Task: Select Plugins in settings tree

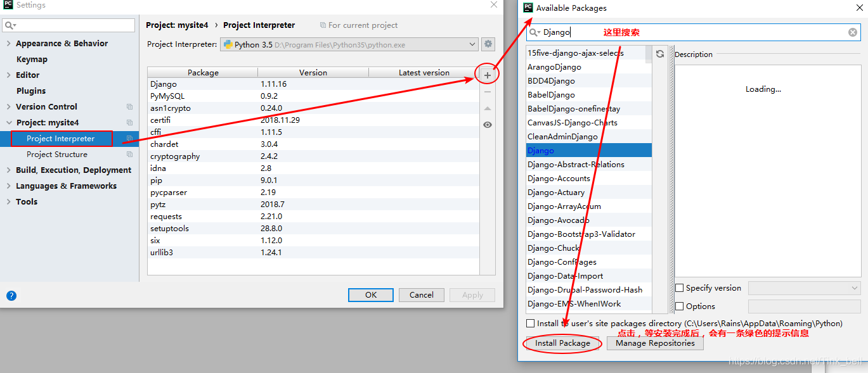Action: (31, 91)
